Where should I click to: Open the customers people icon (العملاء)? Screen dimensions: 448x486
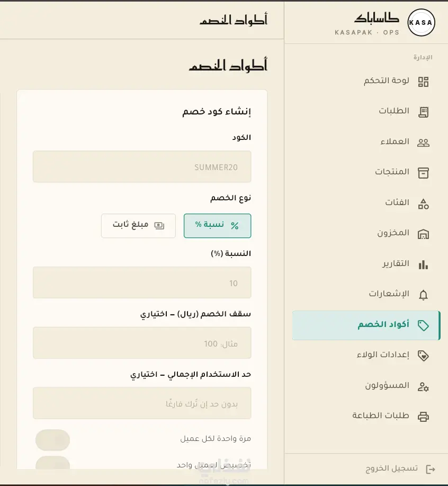423,143
